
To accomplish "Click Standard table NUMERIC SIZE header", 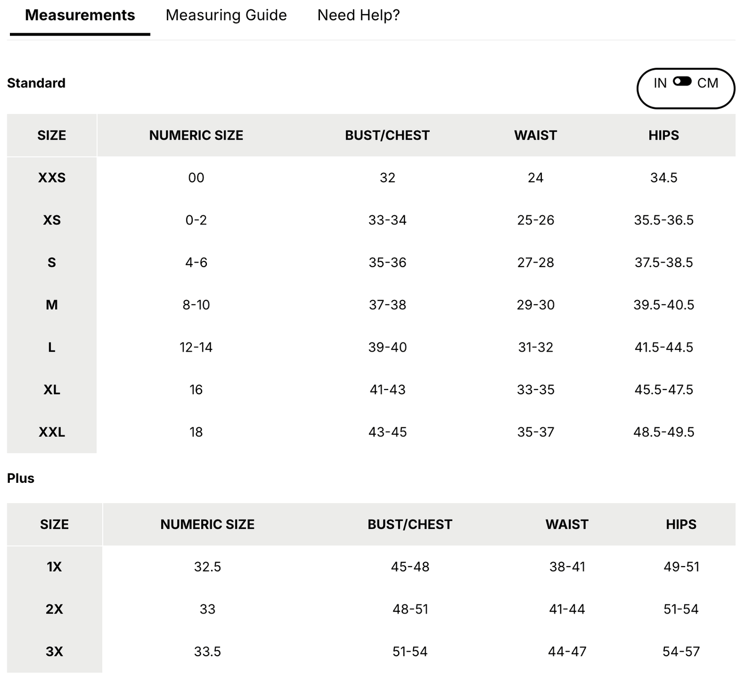I will 196,135.
